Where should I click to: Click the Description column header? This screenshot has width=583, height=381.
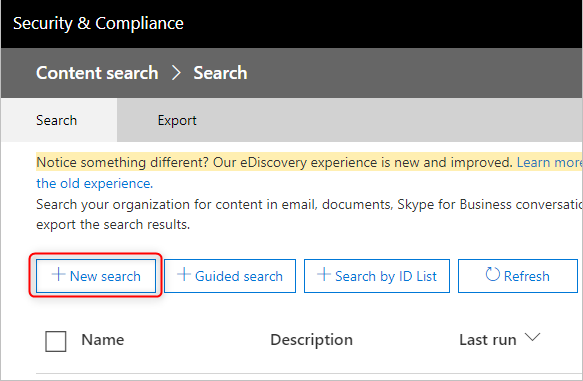(x=312, y=340)
